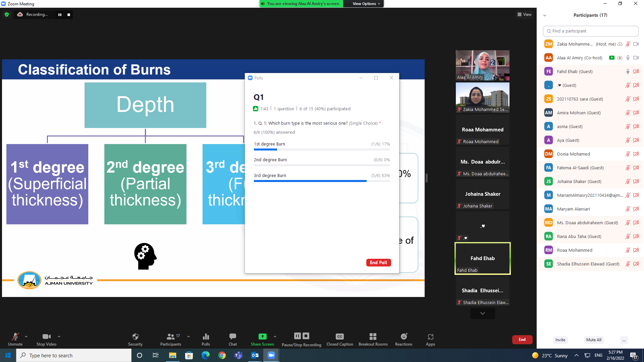Toggle Unmute microphone button
This screenshot has height=362, width=644.
[x=15, y=337]
